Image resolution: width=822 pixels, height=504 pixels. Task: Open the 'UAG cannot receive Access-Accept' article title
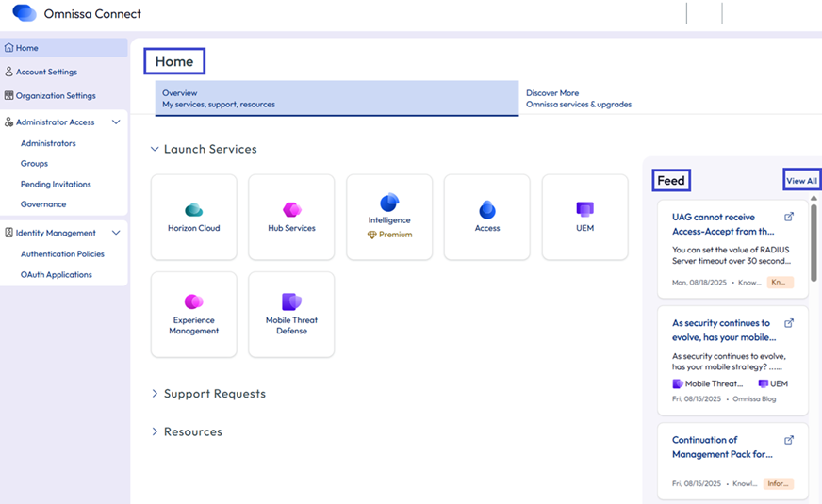[x=723, y=224]
